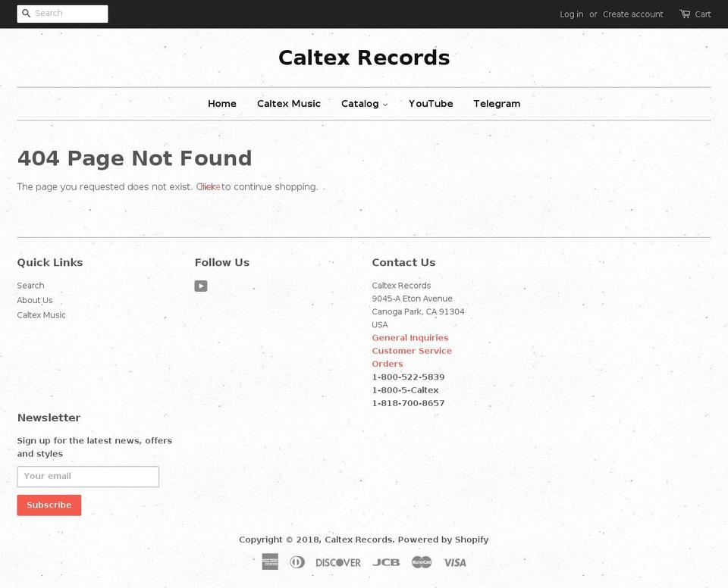The width and height of the screenshot is (728, 588).
Task: Open the Powered by Shopify link
Action: pos(443,540)
